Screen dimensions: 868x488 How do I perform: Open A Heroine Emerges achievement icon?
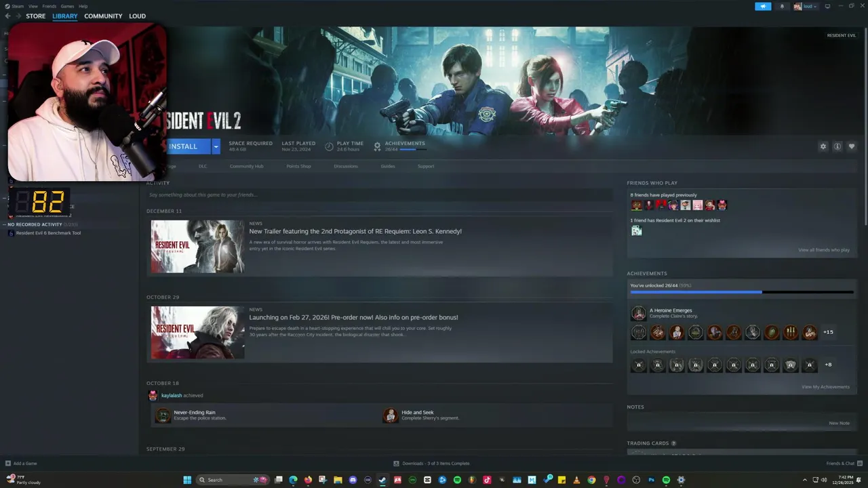point(638,313)
